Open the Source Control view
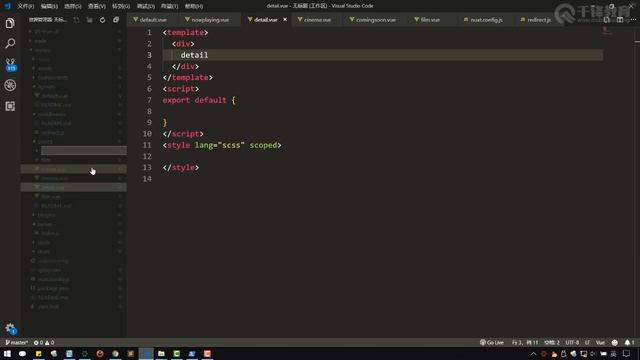The image size is (640, 360). point(10,64)
